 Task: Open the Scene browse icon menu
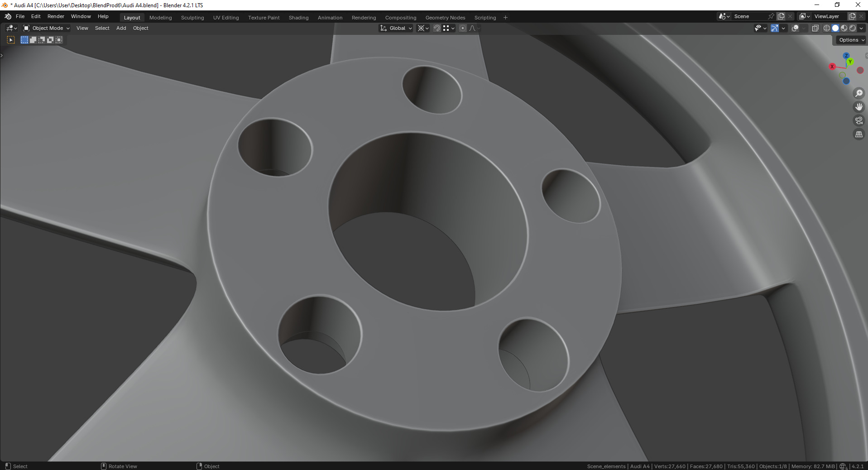(724, 16)
